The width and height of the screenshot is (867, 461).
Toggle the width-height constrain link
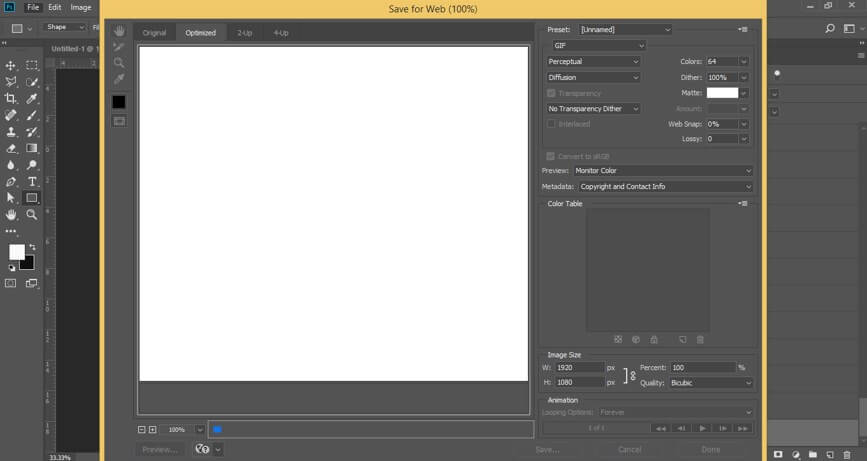click(x=629, y=375)
